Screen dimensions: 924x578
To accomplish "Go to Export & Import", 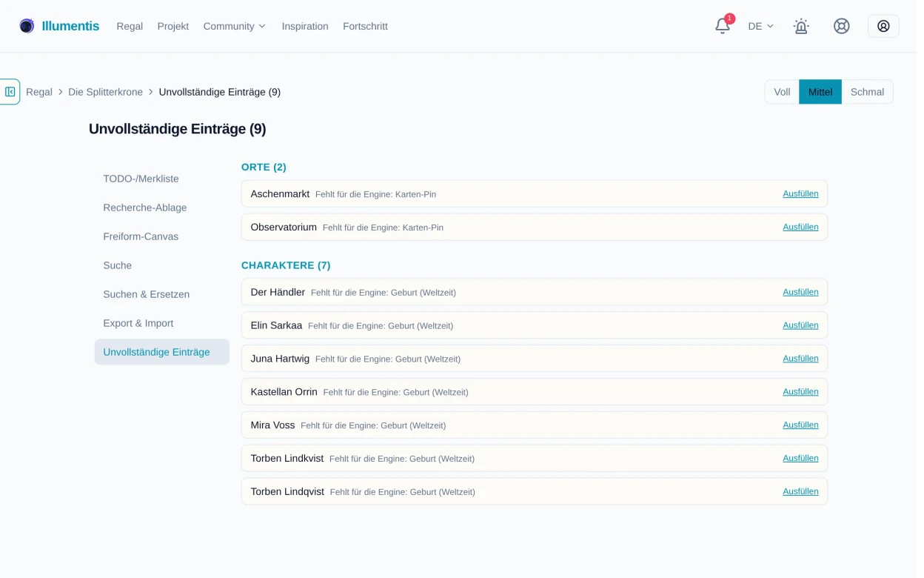I will click(x=162, y=323).
